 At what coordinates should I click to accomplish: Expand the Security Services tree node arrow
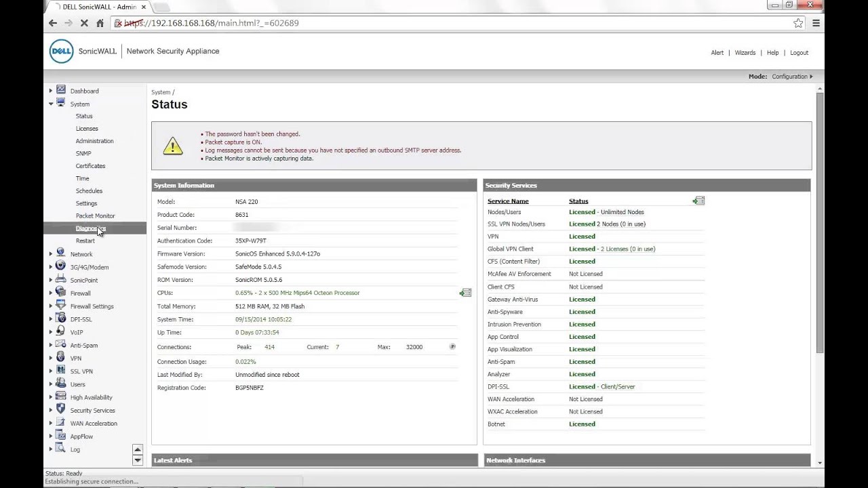tap(50, 410)
